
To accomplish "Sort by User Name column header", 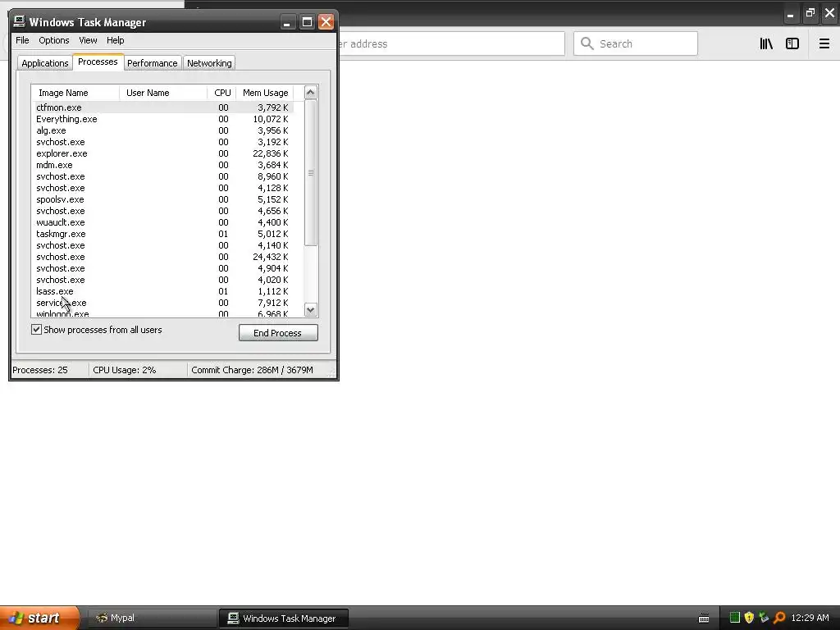I will (163, 93).
